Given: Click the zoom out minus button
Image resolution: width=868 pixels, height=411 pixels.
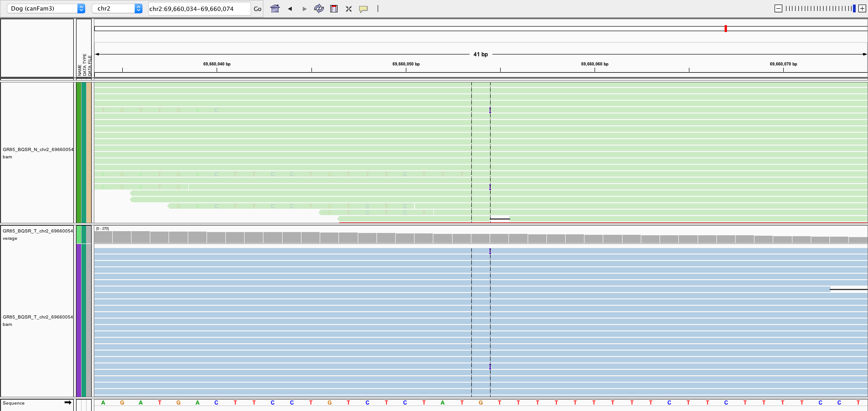Looking at the screenshot, I should [x=778, y=8].
